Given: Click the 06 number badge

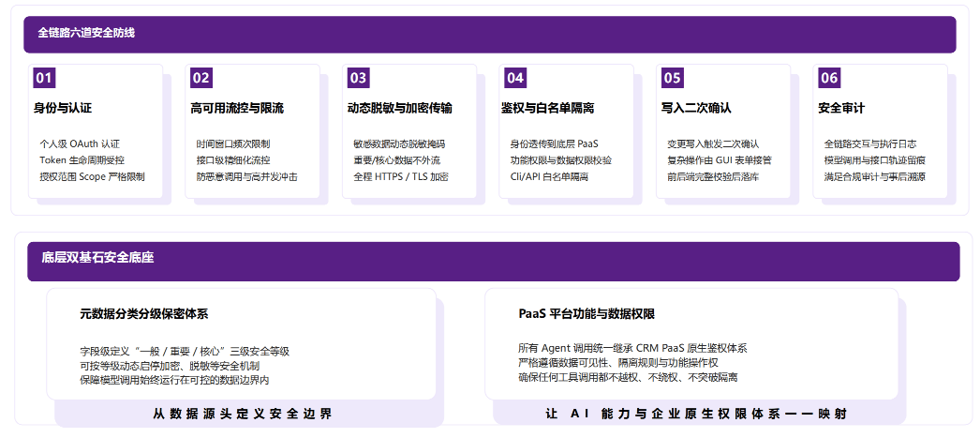Looking at the screenshot, I should (829, 78).
